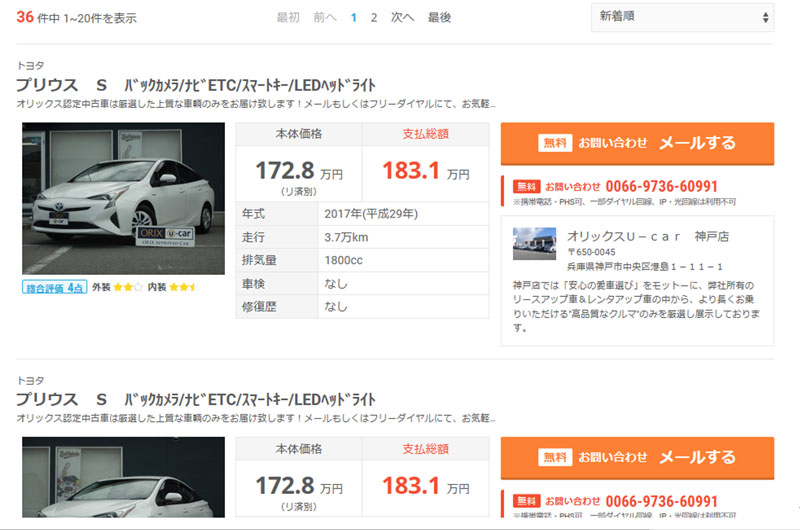Image resolution: width=800 pixels, height=530 pixels.
Task: Select second listing 本体価格 172.8 value
Action: click(299, 486)
